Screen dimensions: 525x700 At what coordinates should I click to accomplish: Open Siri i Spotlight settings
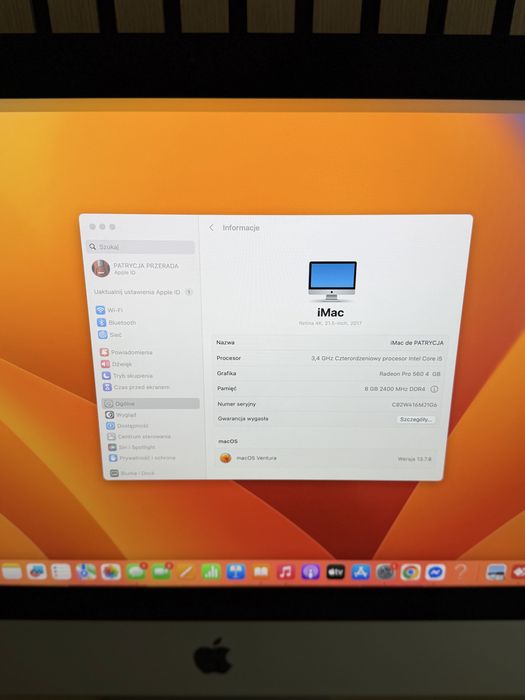pyautogui.click(x=132, y=447)
